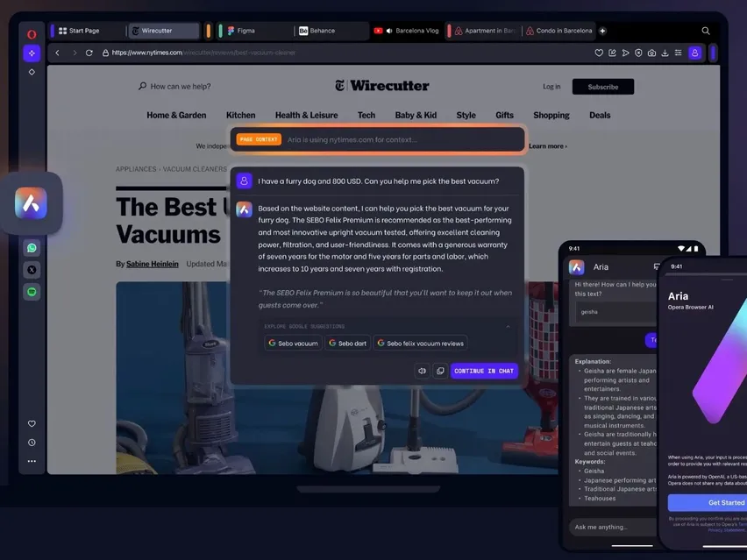Read response aloud with speaker icon
The width and height of the screenshot is (747, 560).
point(422,371)
